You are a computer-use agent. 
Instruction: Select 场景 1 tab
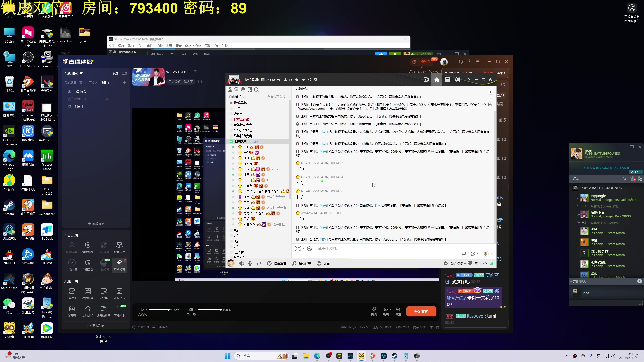tap(105, 83)
